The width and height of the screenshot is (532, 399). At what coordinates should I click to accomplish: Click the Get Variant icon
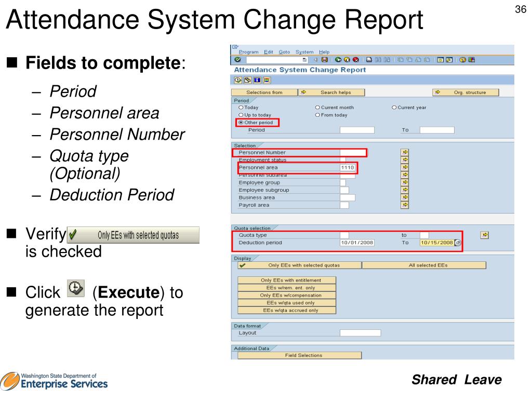[x=247, y=80]
